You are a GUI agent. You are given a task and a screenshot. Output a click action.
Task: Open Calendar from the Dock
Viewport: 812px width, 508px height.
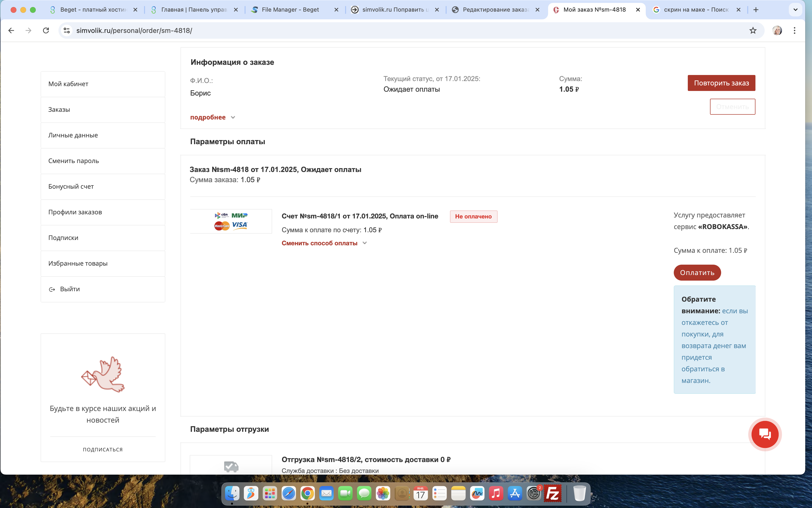pos(420,493)
